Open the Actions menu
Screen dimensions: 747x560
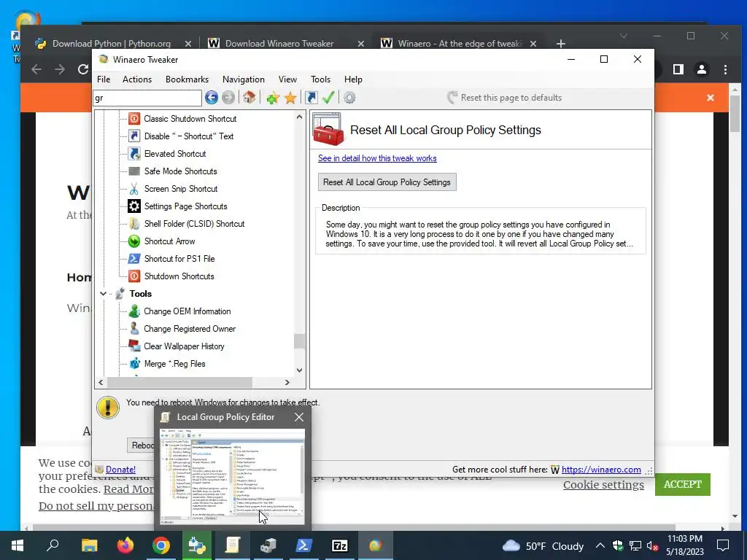click(137, 79)
